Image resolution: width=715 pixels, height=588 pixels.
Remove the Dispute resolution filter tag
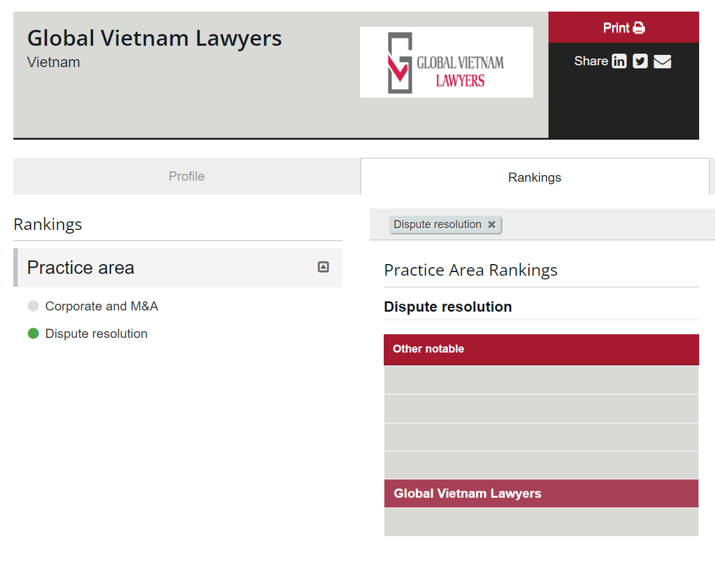(x=492, y=224)
